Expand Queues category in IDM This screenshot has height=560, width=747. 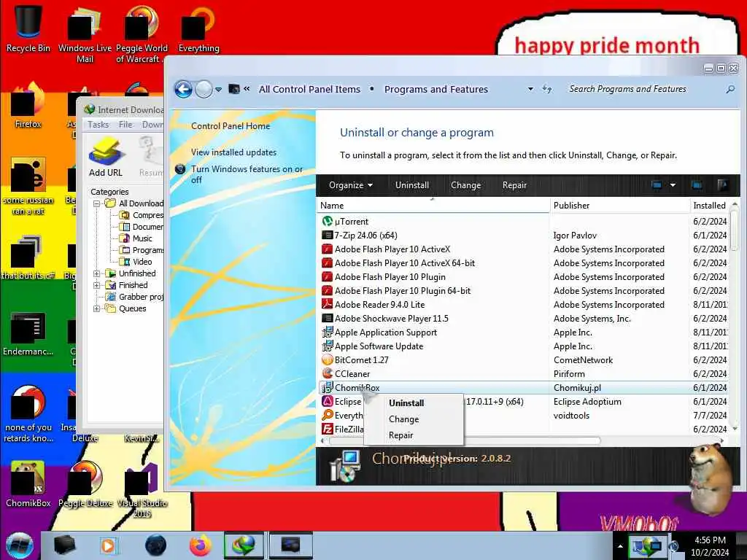click(97, 308)
